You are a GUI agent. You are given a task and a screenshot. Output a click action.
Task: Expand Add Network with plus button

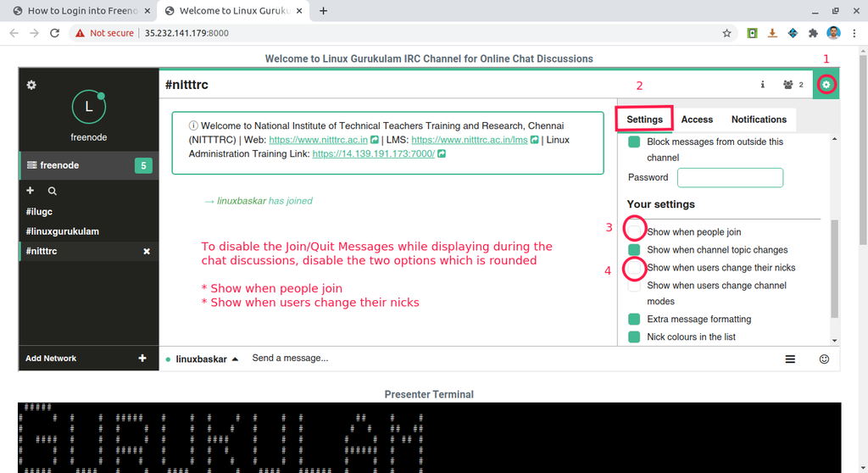click(x=142, y=359)
